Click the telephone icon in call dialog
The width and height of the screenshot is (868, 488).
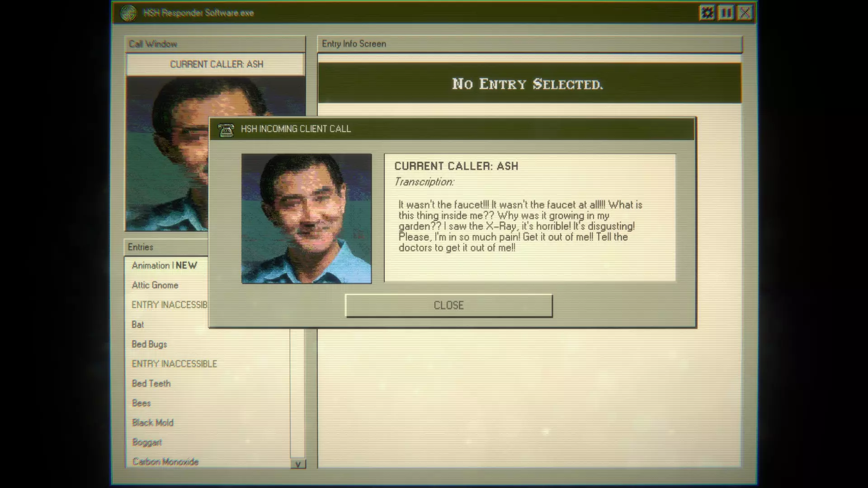[226, 130]
